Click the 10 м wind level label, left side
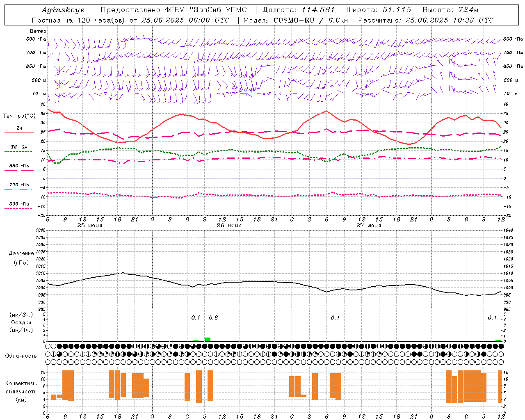The height and width of the screenshot is (420, 525). 39,94
